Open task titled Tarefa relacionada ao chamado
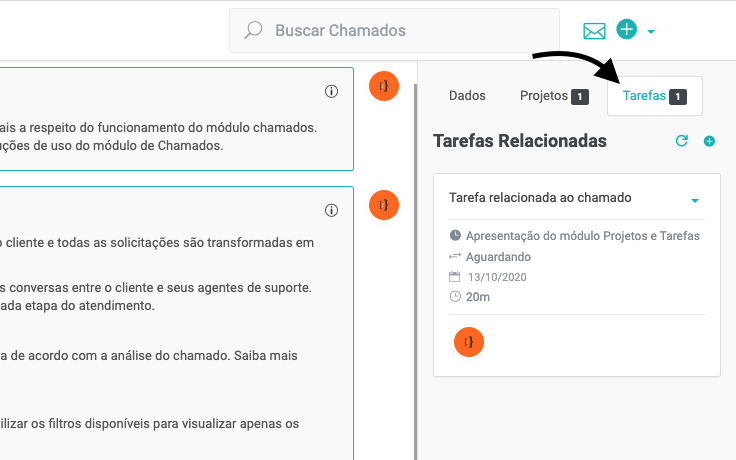The image size is (736, 460). tap(540, 198)
